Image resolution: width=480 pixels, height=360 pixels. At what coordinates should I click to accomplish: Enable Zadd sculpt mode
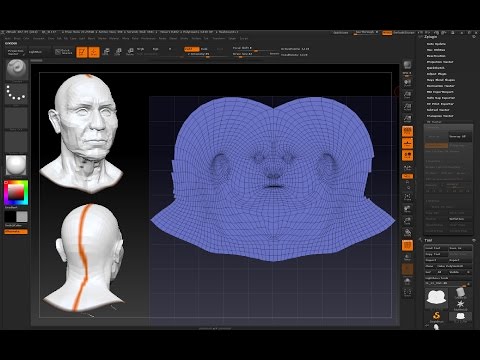[x=191, y=49]
